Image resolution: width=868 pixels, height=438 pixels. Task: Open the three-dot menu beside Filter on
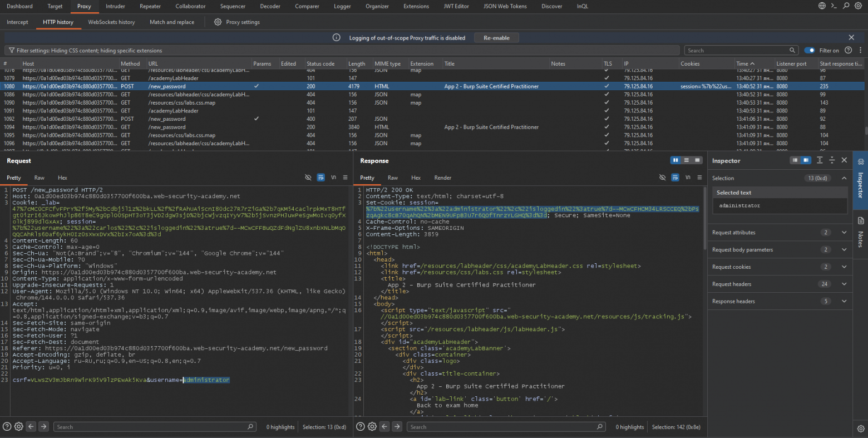coord(860,50)
